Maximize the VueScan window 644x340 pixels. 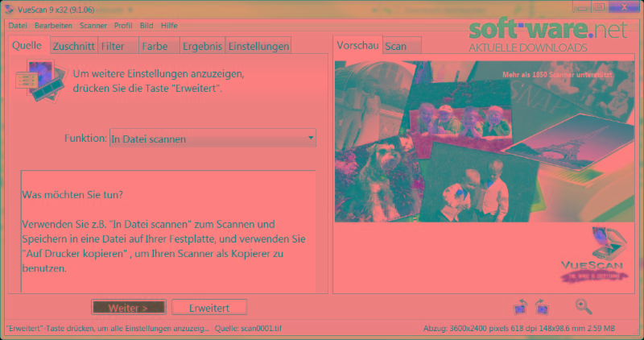[600, 7]
